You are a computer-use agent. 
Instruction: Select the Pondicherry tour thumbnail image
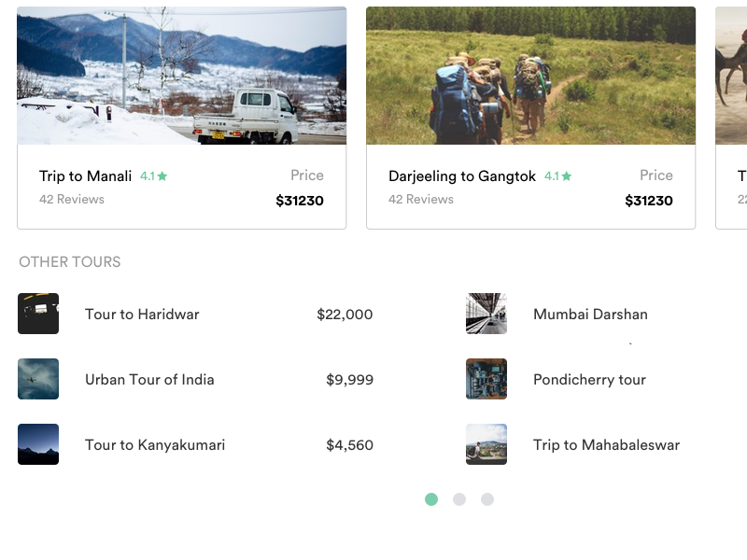click(486, 379)
